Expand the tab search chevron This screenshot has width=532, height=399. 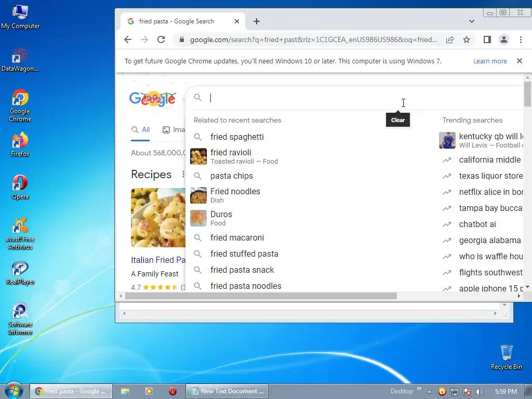[x=472, y=21]
